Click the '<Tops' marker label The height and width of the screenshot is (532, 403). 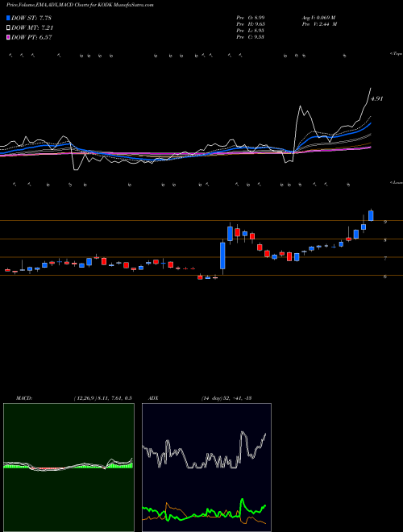[396, 54]
